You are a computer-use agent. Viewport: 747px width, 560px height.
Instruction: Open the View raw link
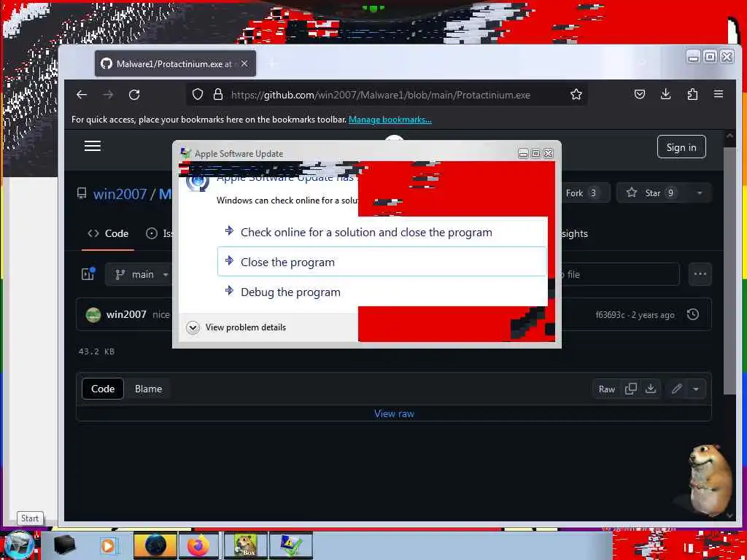coord(394,413)
